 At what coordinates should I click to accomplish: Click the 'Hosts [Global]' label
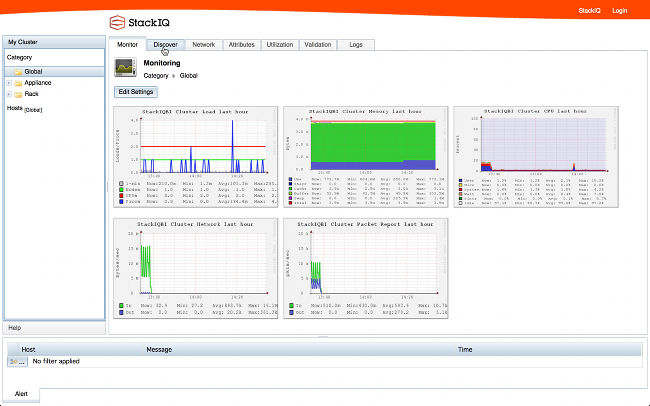pyautogui.click(x=24, y=109)
